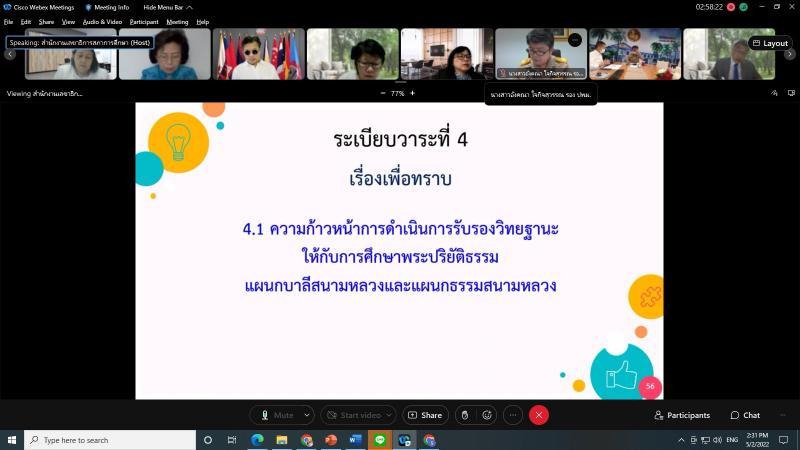Open volume control in system tray

click(717, 440)
